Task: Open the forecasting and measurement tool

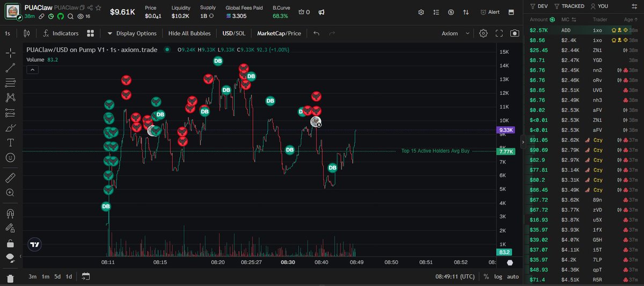Action: 10,113
